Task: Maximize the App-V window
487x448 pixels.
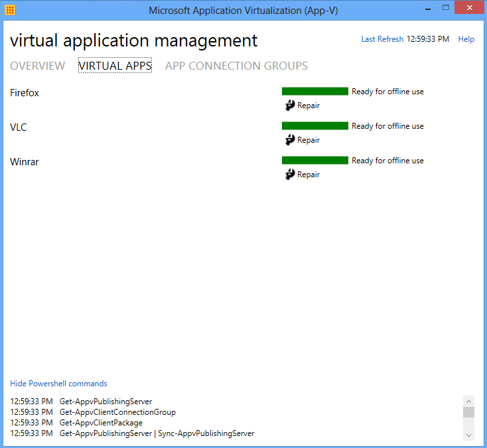Action: (446, 8)
